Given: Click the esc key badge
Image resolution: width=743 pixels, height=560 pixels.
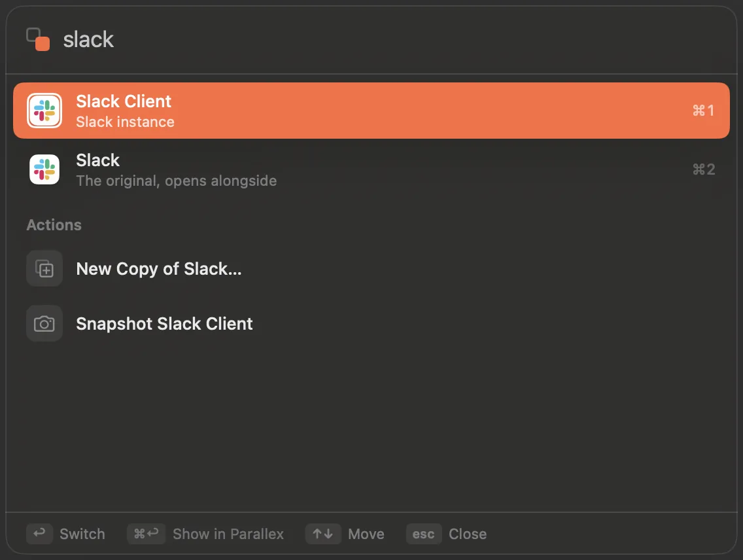Looking at the screenshot, I should (x=424, y=534).
